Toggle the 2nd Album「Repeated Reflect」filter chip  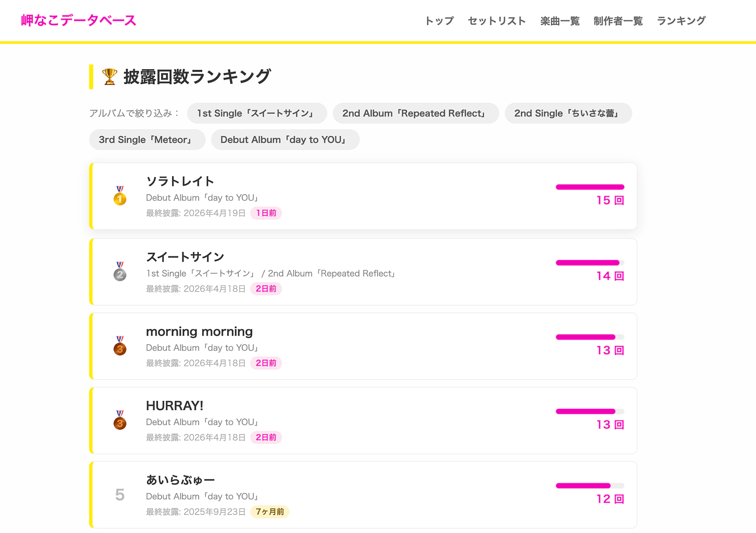click(415, 113)
